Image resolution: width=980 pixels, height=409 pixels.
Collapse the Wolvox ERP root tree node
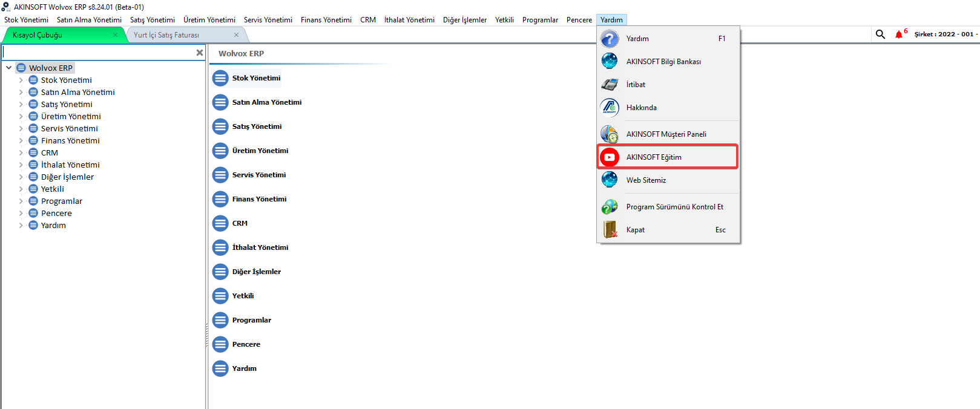[x=8, y=68]
